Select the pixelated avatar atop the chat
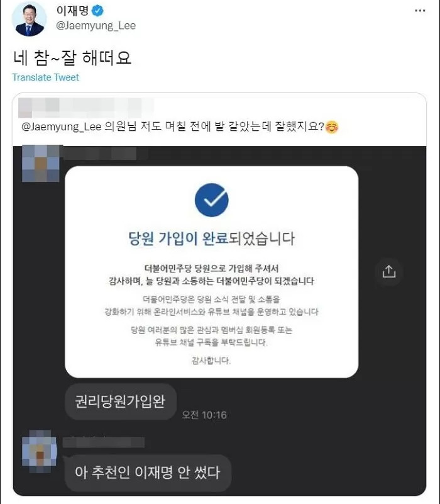440x504 pixels. 40,164
